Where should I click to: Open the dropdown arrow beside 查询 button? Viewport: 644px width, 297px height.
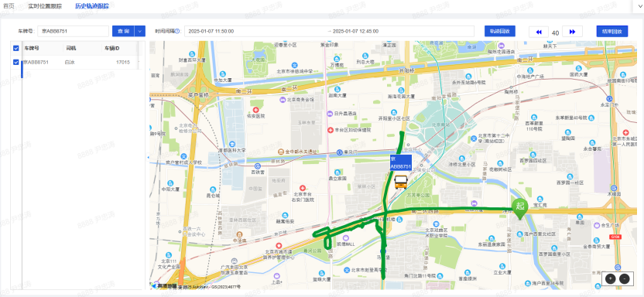(140, 31)
